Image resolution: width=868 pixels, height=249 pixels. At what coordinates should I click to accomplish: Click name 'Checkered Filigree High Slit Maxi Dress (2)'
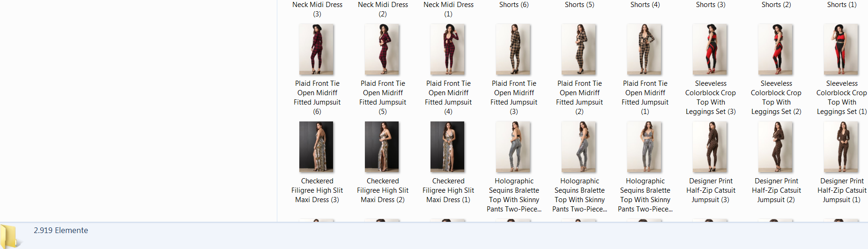pyautogui.click(x=383, y=190)
